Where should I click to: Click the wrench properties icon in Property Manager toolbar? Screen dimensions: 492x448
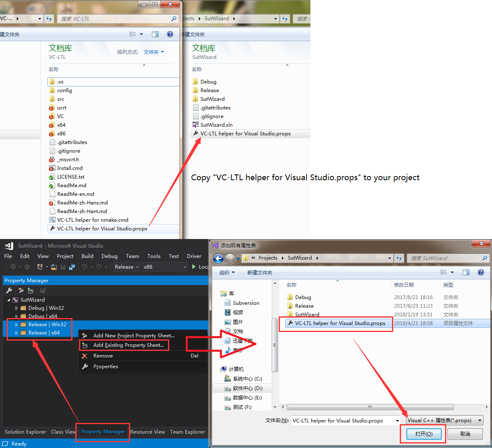pos(9,290)
